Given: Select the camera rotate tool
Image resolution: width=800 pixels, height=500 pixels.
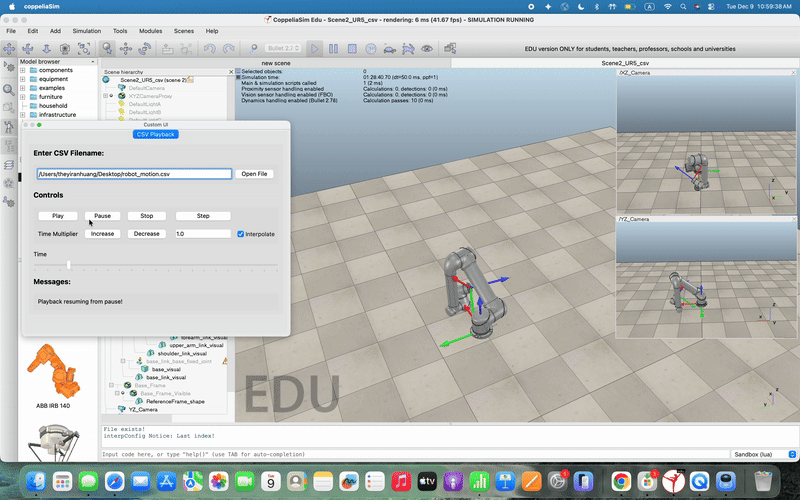Looking at the screenshot, I should [x=28, y=48].
